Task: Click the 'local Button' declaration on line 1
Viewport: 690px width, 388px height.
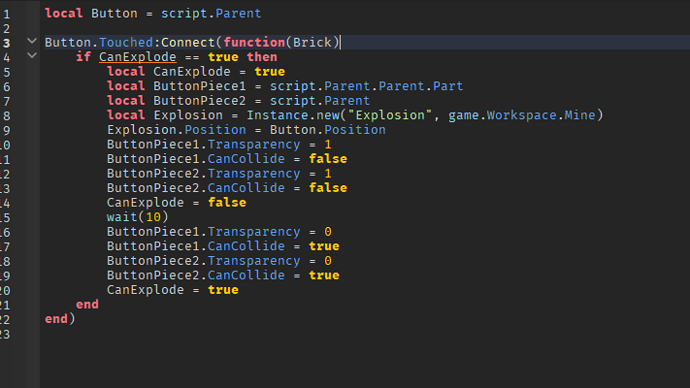Action: 91,14
